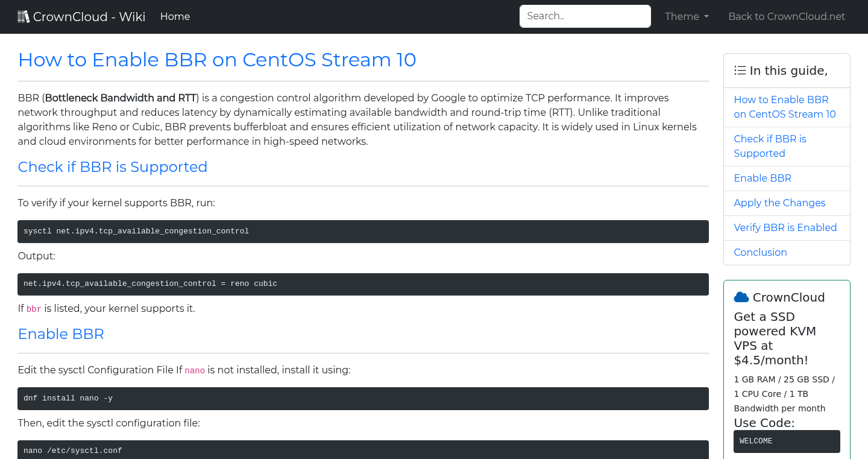Click 'Back to CrownCloud.net' in the navbar
868x459 pixels.
tap(787, 16)
